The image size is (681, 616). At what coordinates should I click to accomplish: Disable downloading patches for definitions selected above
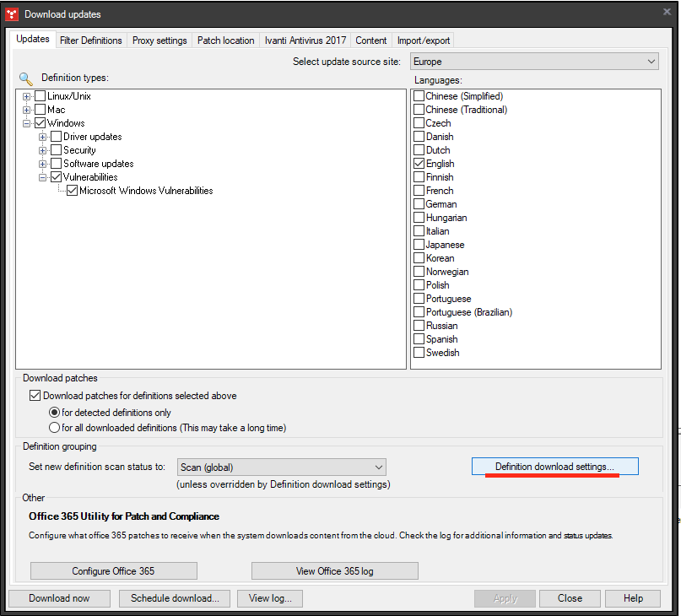tap(35, 395)
